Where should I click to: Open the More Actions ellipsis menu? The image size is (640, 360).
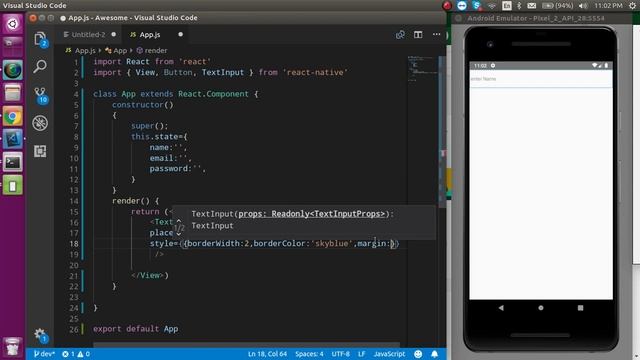(436, 35)
